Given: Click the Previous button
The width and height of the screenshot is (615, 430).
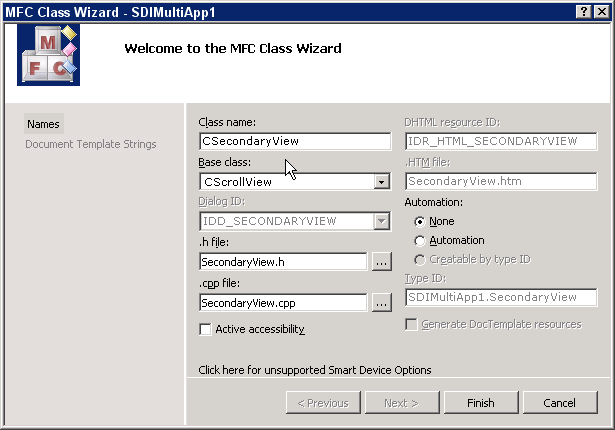Looking at the screenshot, I should [x=323, y=403].
